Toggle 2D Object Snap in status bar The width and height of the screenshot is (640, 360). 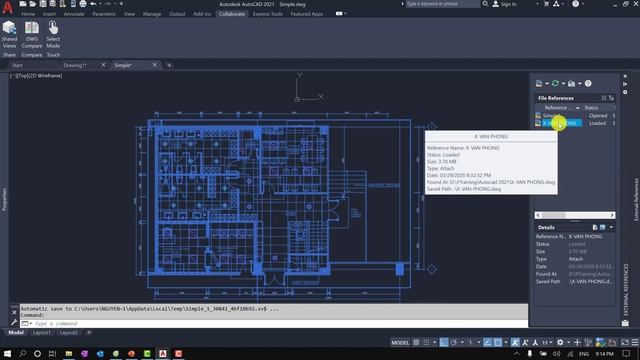point(498,342)
